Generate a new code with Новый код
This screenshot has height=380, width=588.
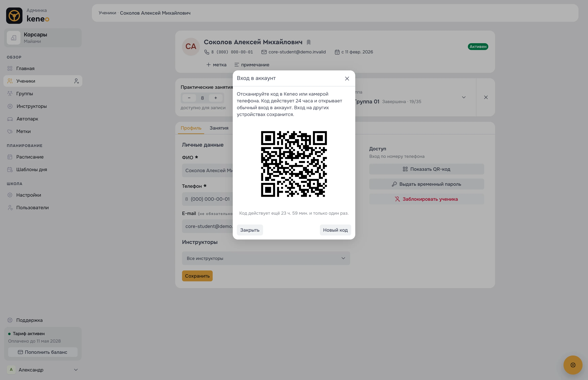pyautogui.click(x=335, y=230)
